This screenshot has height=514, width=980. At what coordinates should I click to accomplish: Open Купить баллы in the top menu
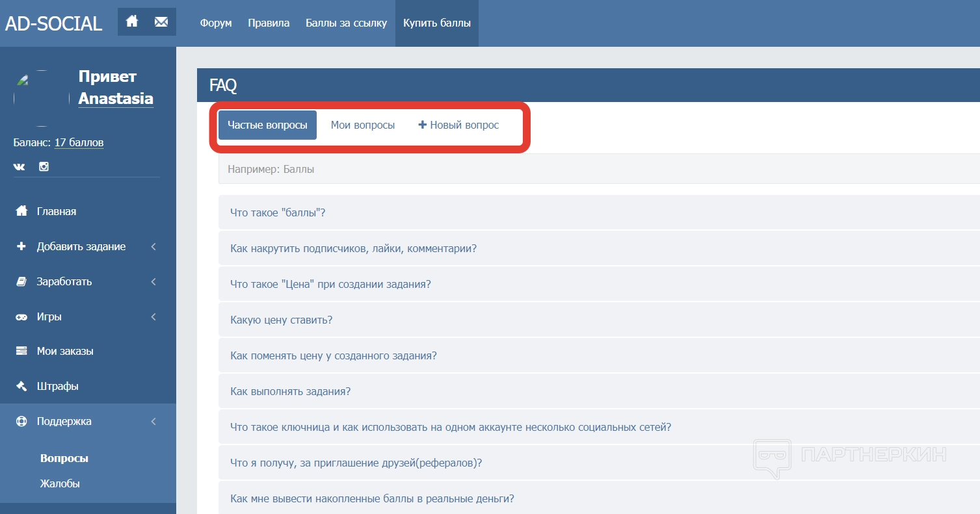click(x=436, y=23)
